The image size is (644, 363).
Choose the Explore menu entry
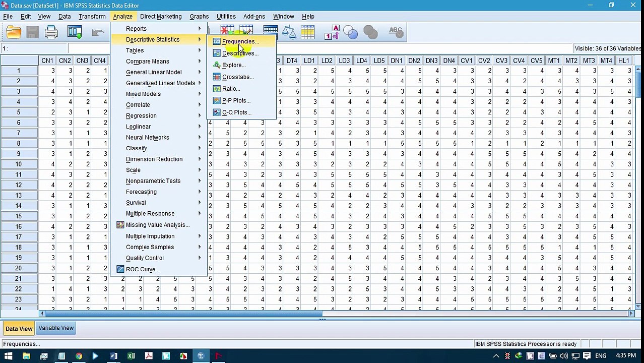pyautogui.click(x=241, y=65)
